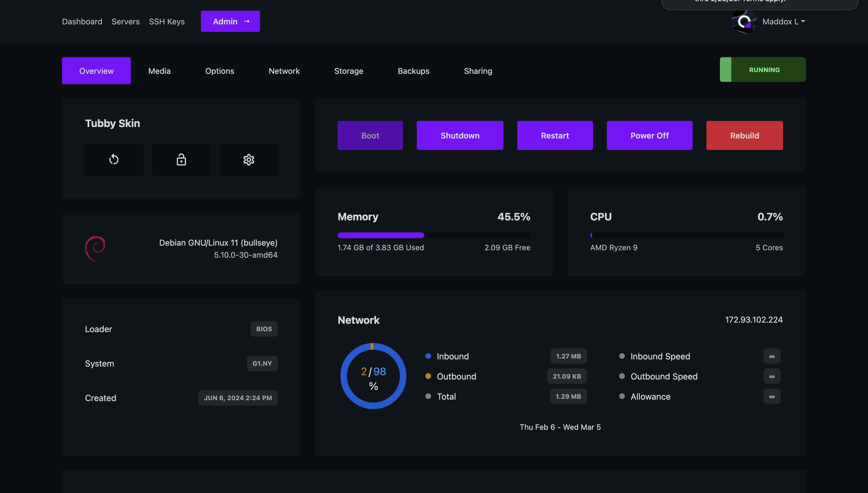
Task: Click the lock icon button
Action: tap(181, 160)
